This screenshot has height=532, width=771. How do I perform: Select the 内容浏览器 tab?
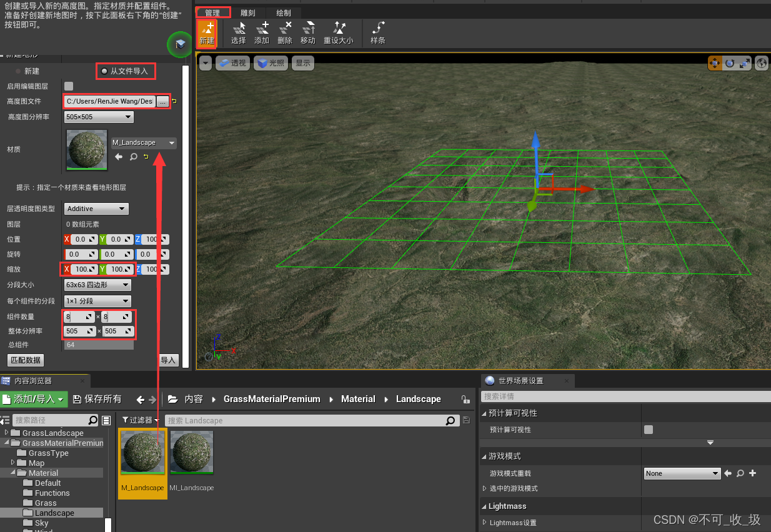tap(45, 381)
